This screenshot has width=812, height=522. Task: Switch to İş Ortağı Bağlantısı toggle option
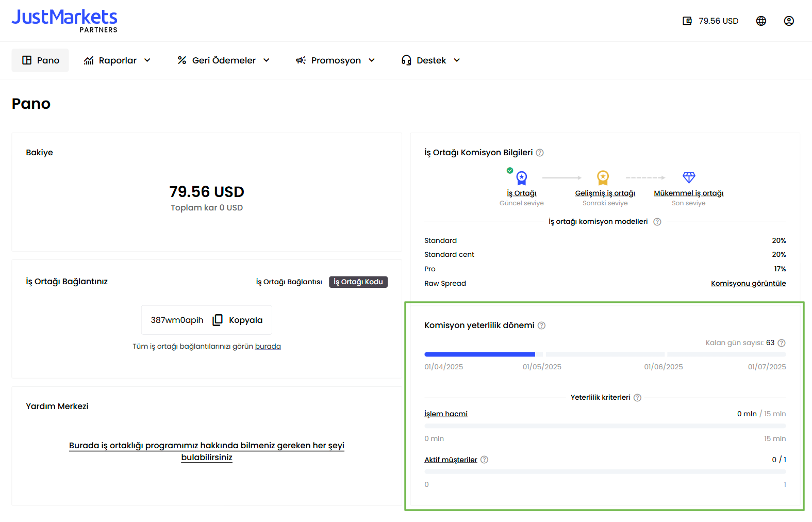pos(289,282)
